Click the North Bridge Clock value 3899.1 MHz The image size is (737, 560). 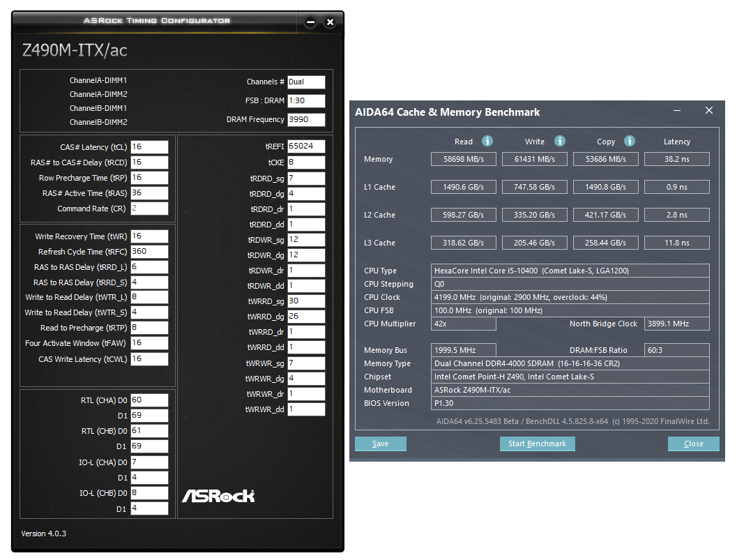[x=677, y=324]
